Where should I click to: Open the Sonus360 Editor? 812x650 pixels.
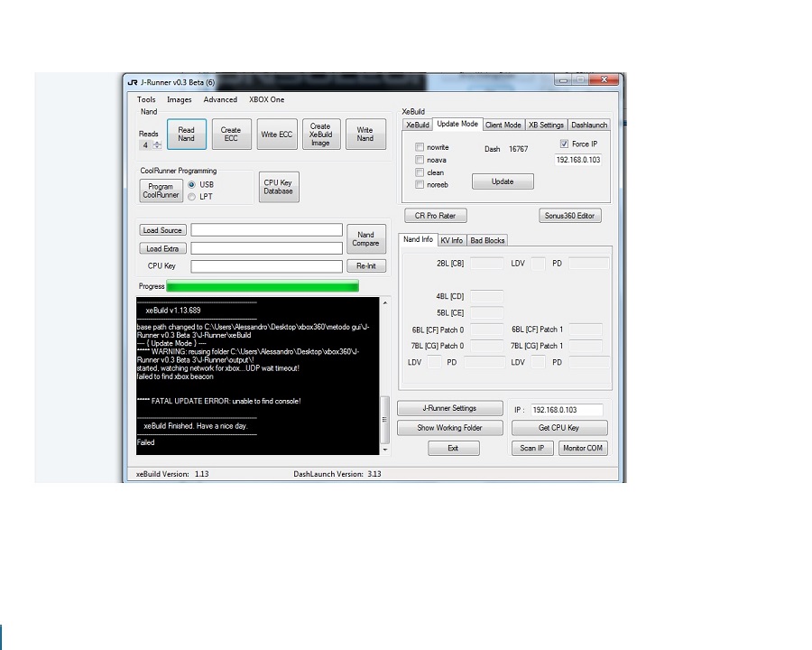pos(569,216)
